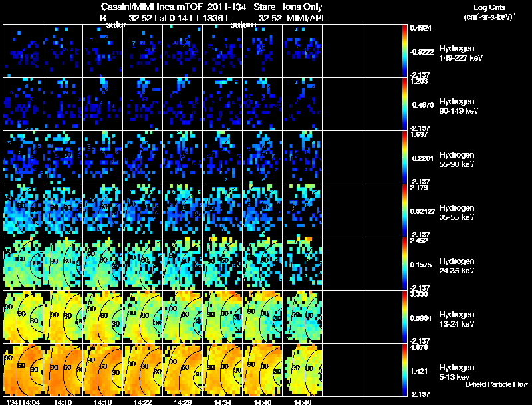
Task: Click the '14:34' time label
Action: [x=223, y=402]
